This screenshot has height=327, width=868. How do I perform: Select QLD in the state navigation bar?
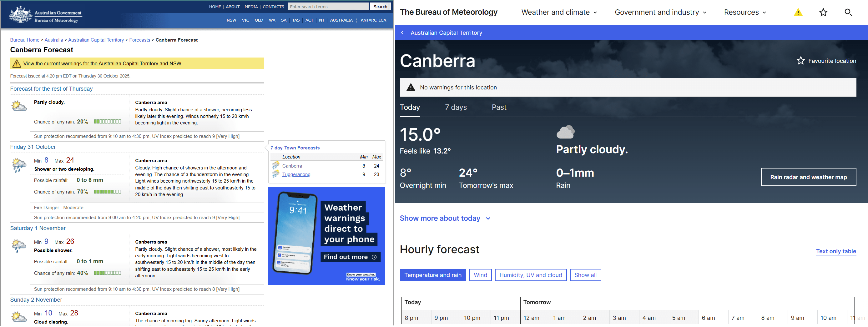point(259,20)
